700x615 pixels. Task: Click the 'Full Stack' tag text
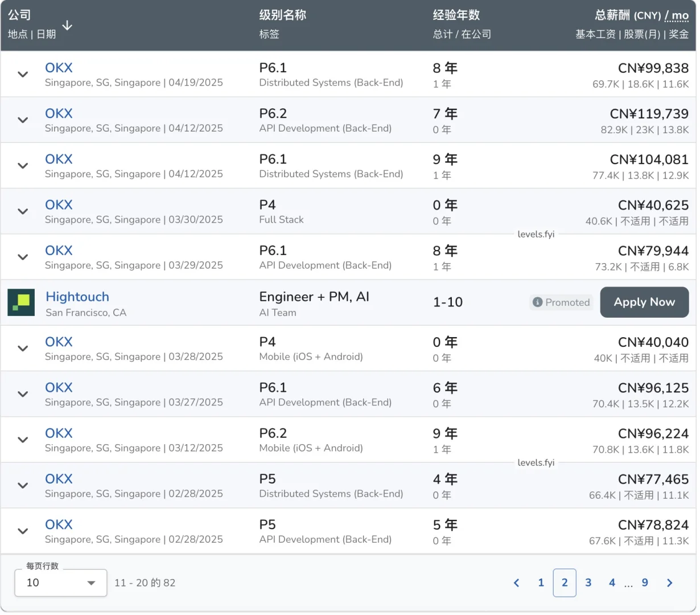[281, 220]
